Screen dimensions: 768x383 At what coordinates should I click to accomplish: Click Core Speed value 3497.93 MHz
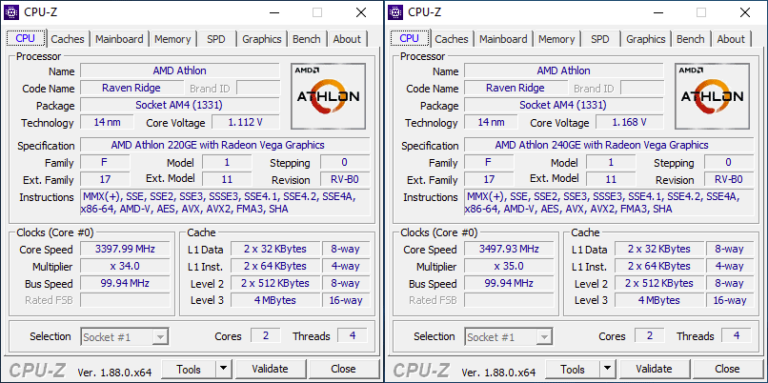point(509,249)
